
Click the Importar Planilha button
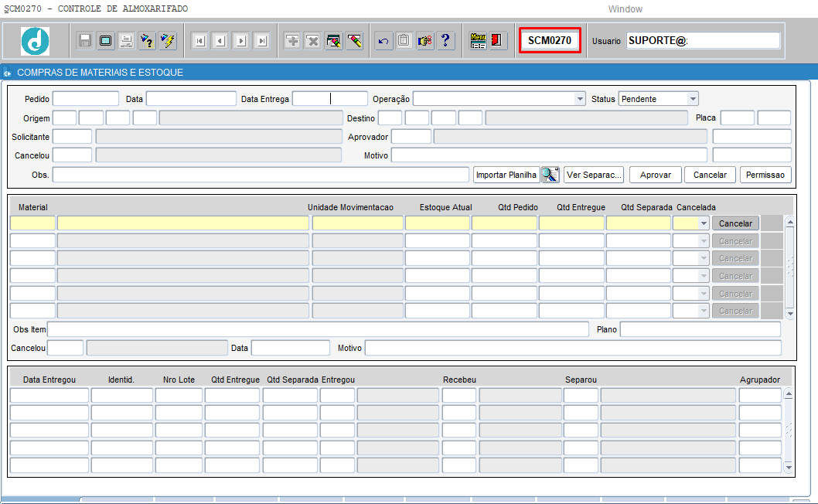506,175
